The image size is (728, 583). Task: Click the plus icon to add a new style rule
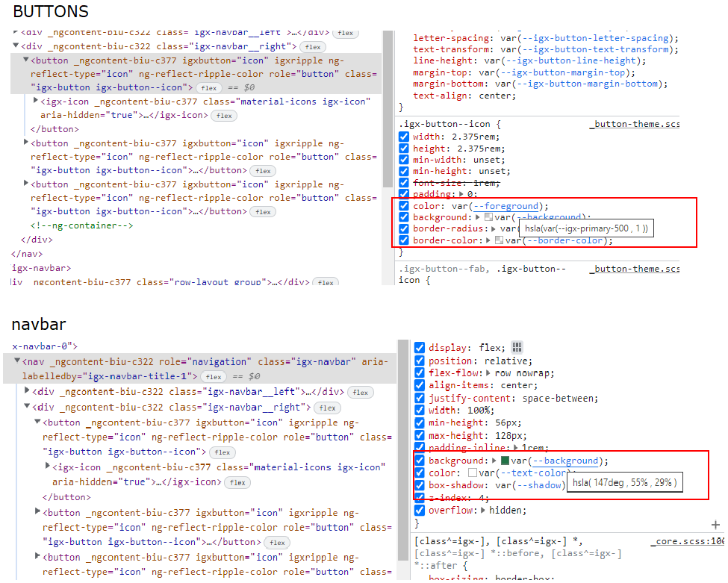[715, 525]
